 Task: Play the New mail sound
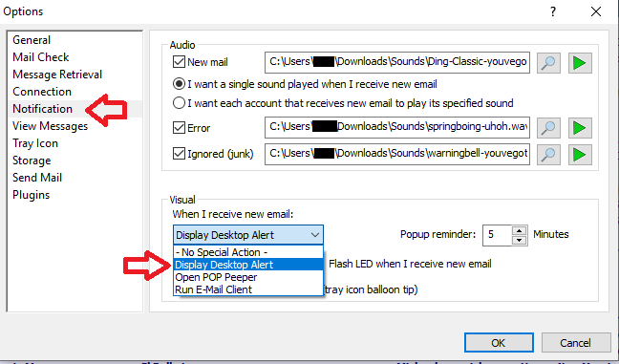(x=580, y=63)
